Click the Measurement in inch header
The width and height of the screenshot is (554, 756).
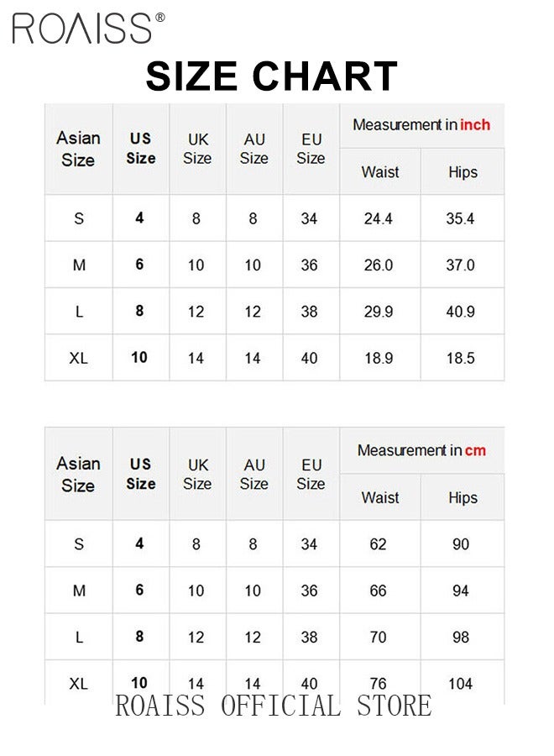point(421,125)
